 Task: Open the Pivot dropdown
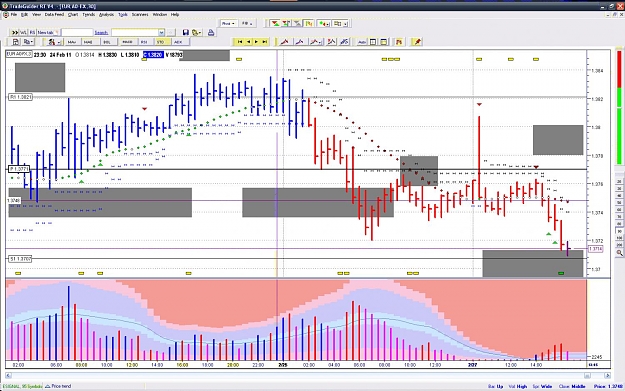click(x=228, y=24)
